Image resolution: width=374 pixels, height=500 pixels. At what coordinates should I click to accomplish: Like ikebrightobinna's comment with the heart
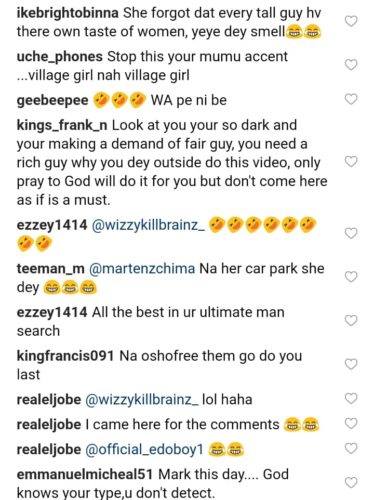[x=351, y=21]
